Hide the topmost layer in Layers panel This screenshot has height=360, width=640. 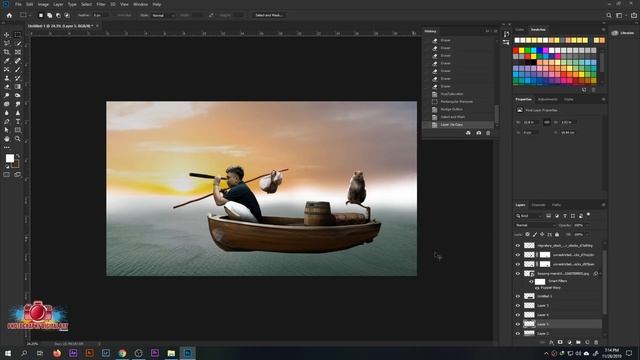click(518, 245)
